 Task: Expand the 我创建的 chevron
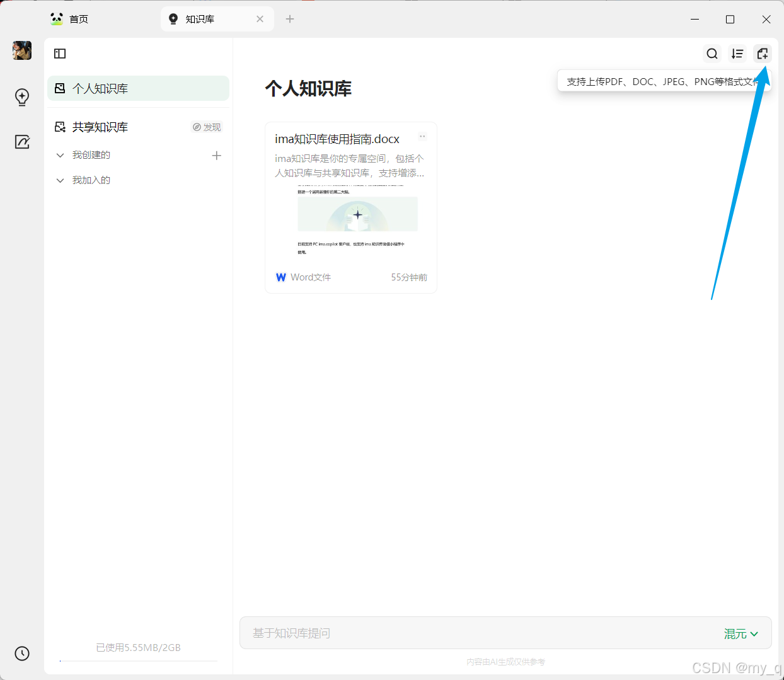click(61, 155)
